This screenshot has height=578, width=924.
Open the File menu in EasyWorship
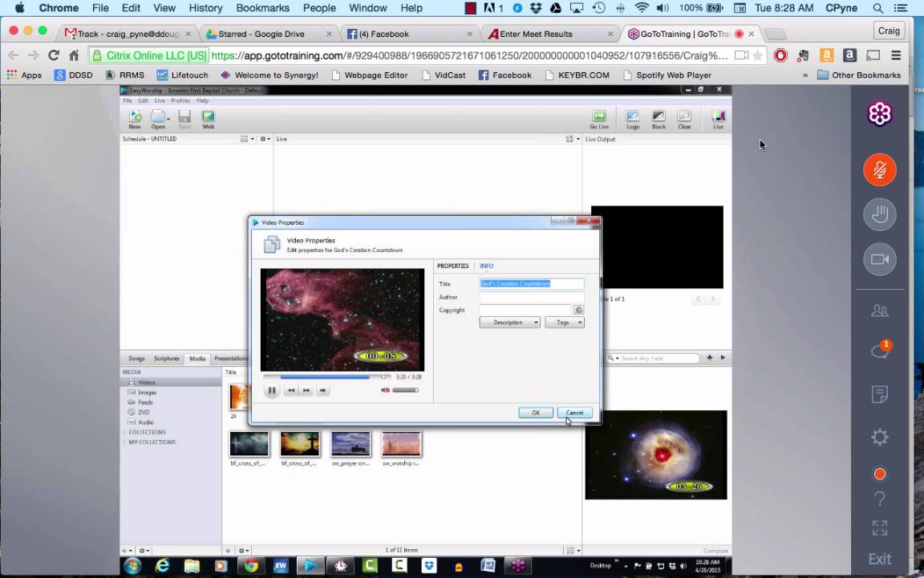[x=128, y=101]
